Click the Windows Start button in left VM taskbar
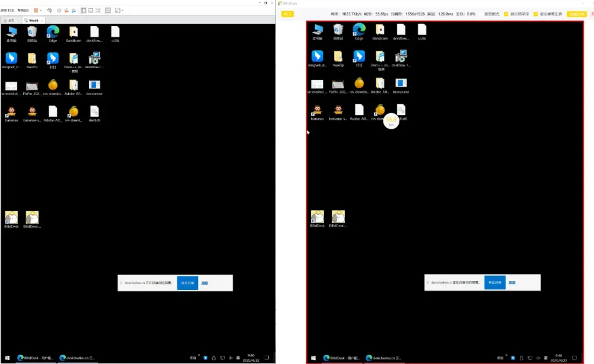Image resolution: width=594 pixels, height=364 pixels. (x=7, y=357)
